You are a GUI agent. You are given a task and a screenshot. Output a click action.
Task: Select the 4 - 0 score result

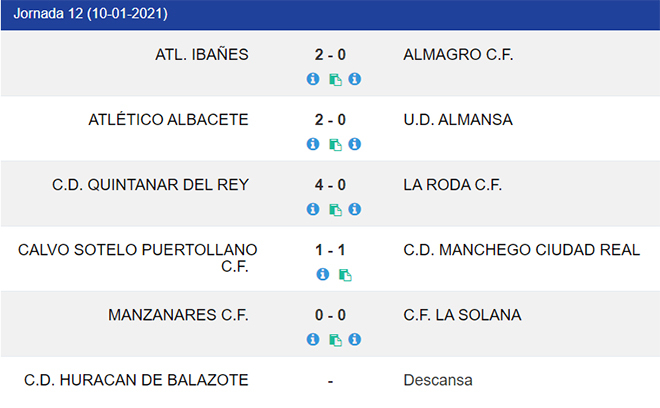[330, 185]
